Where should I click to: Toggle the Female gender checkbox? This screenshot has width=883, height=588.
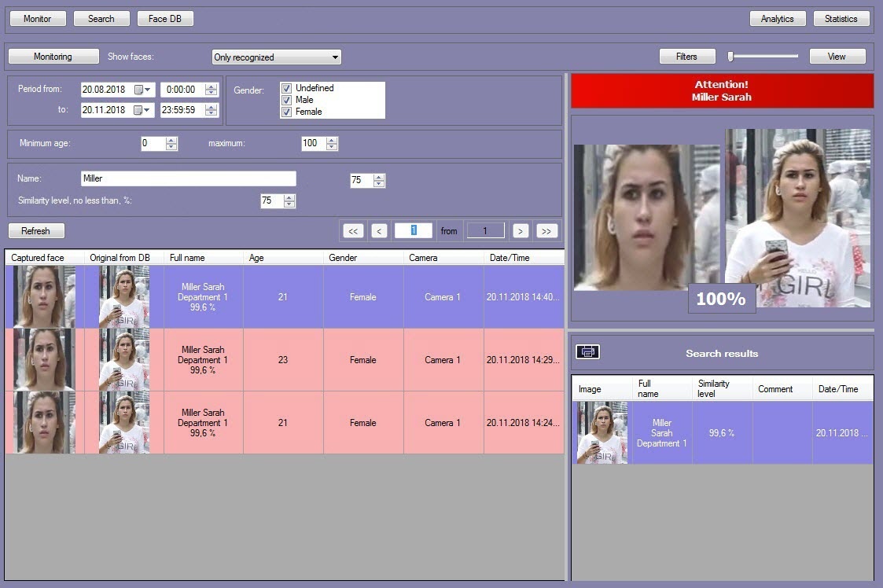tap(287, 112)
